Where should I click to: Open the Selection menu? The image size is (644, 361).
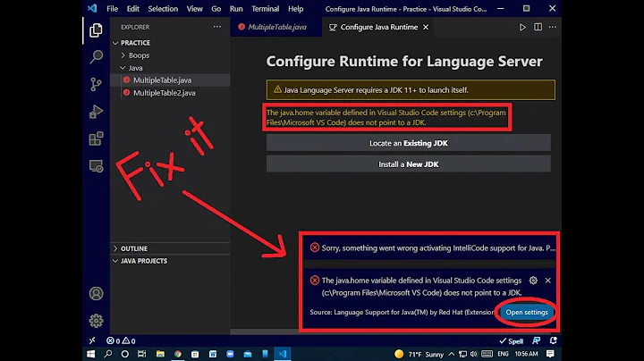tap(163, 9)
